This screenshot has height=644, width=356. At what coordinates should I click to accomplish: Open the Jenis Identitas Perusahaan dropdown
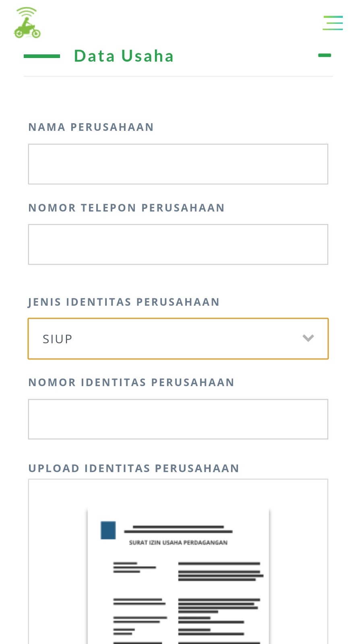(x=178, y=339)
